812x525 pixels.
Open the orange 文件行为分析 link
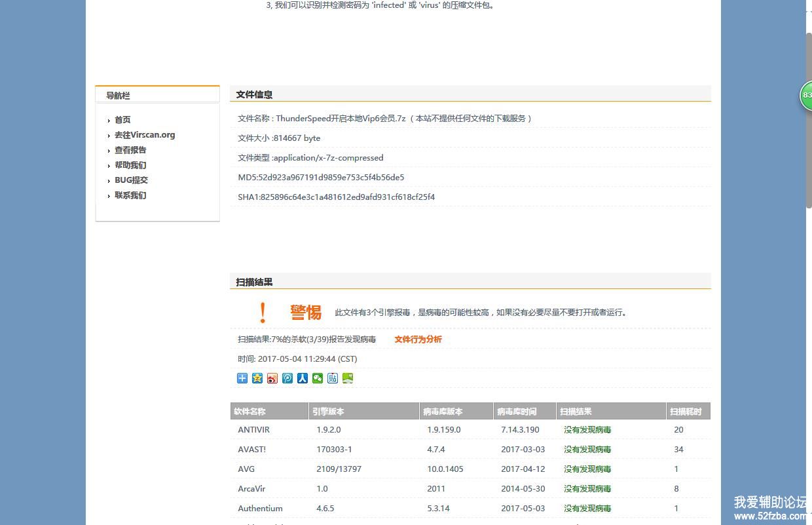[x=418, y=340]
